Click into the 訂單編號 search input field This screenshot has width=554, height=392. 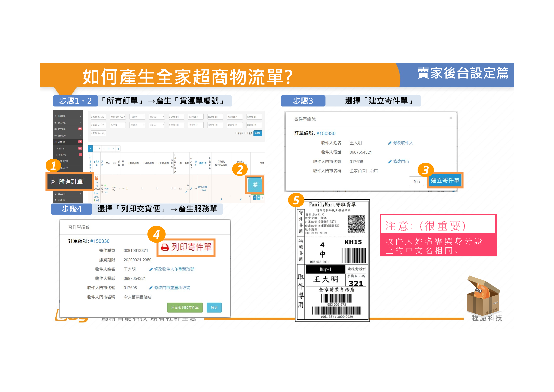[x=98, y=117]
